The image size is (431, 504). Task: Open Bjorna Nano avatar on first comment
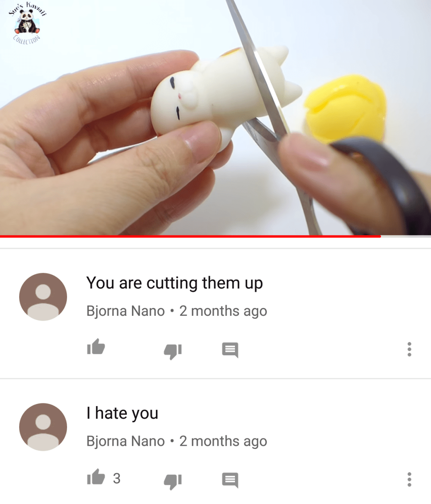point(43,297)
